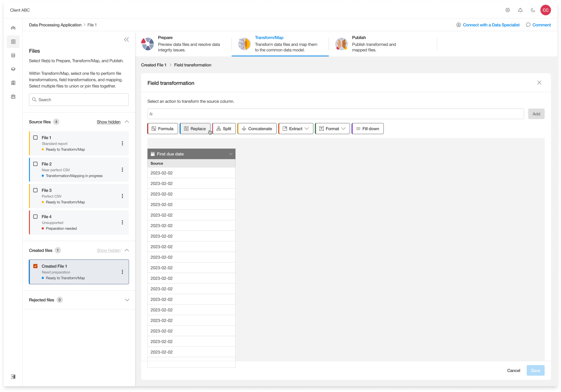Viewport: 561px width, 392px height.
Task: Click the Fill down action button
Action: [368, 129]
